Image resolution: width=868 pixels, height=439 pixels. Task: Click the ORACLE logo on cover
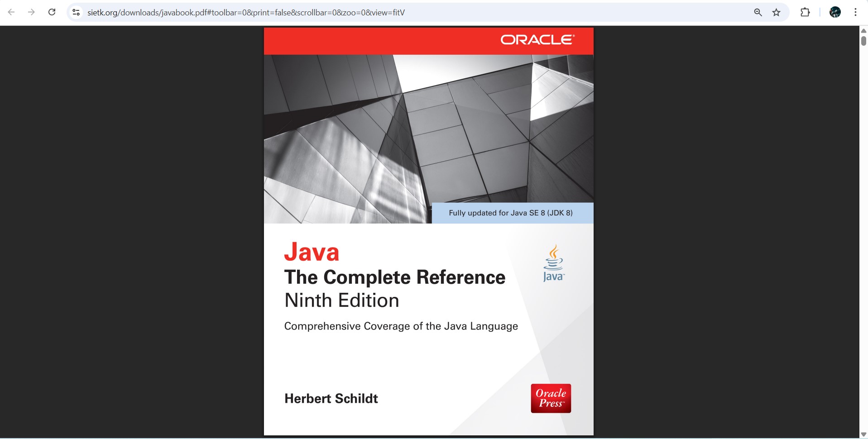coord(537,40)
